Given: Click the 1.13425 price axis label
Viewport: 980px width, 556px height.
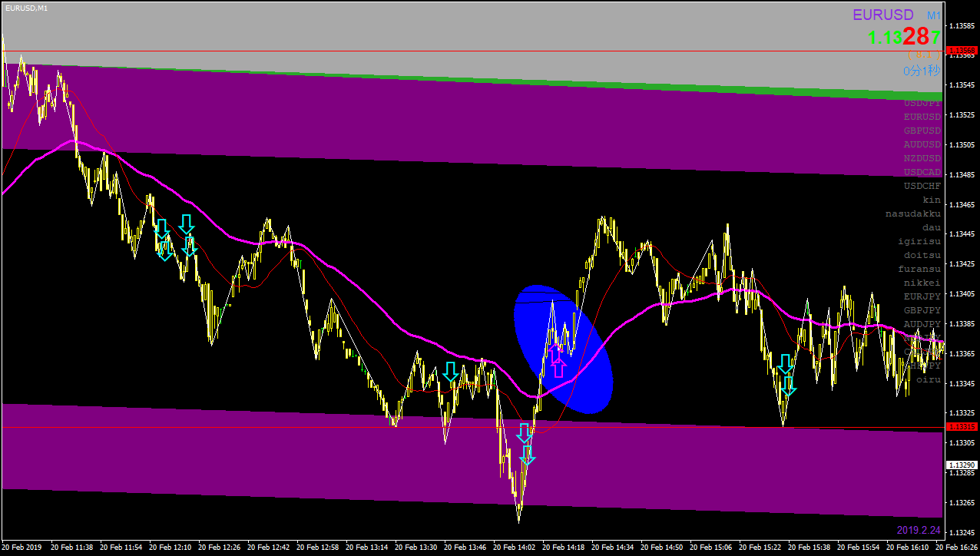Looking at the screenshot, I should click(x=962, y=264).
